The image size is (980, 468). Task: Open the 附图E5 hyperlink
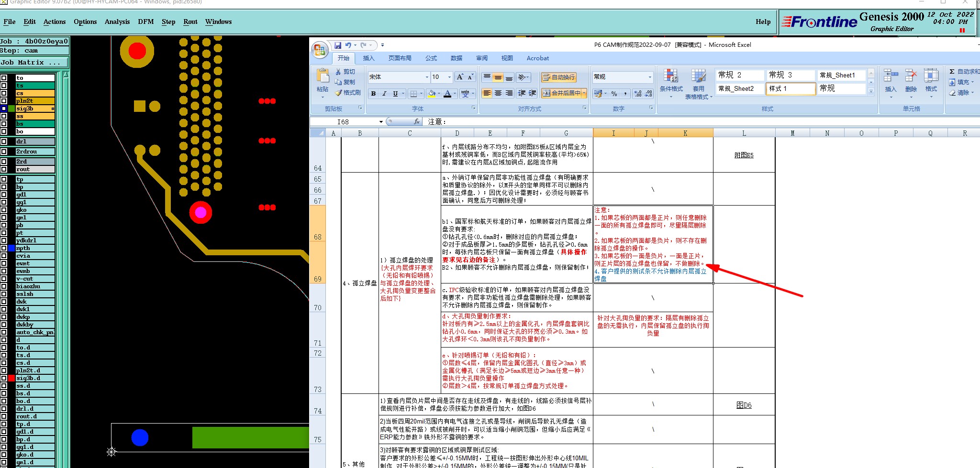point(744,155)
